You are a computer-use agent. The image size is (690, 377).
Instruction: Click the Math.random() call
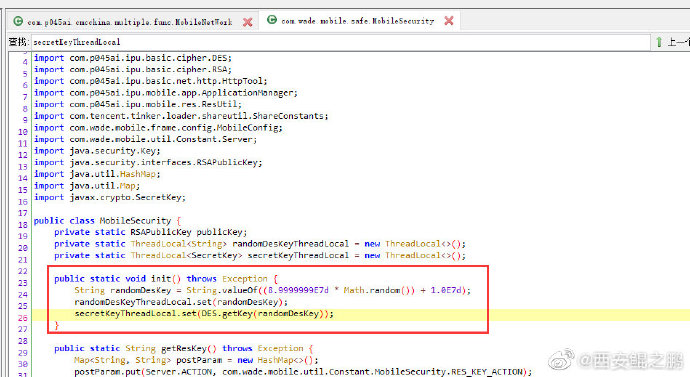click(379, 290)
